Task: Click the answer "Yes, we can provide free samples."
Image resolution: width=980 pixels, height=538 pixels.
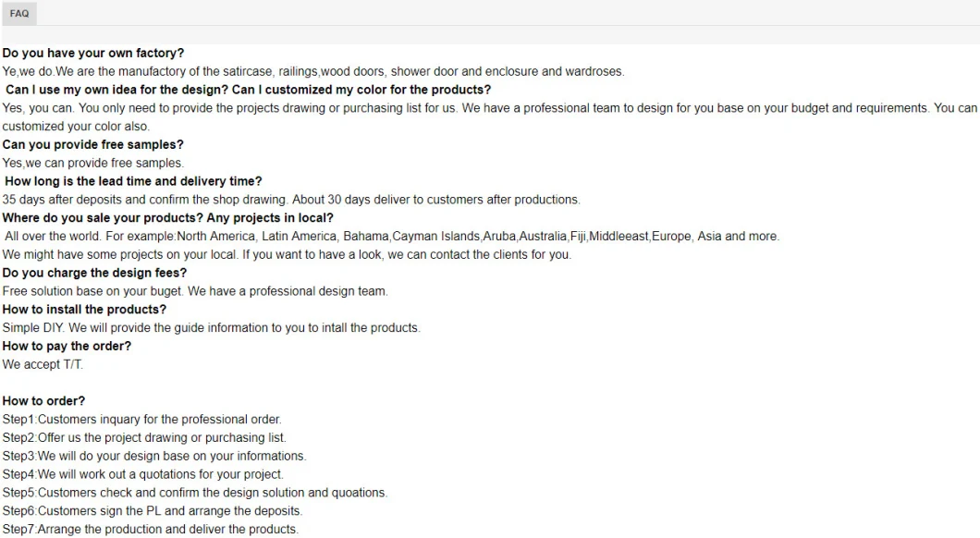Action: [x=93, y=163]
